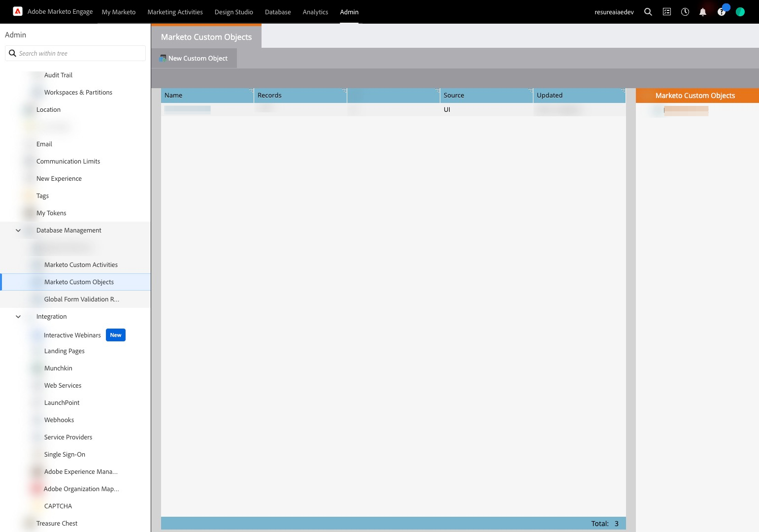Select the Admin menu item
Image resolution: width=759 pixels, height=532 pixels.
tap(349, 12)
